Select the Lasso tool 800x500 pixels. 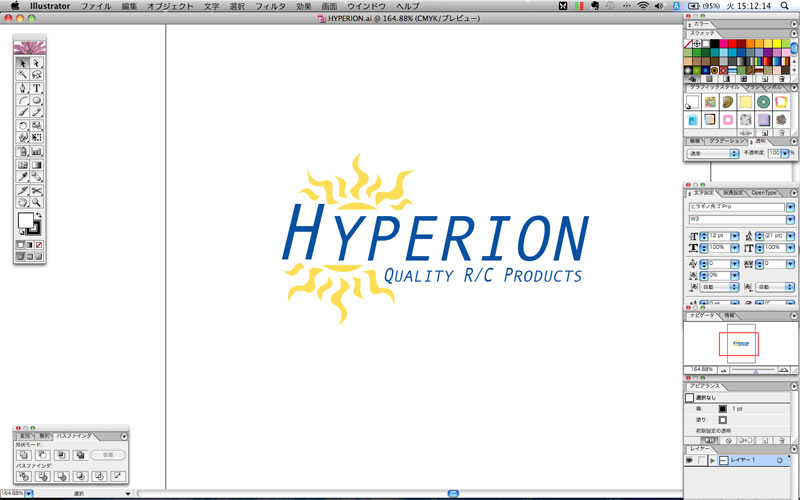(36, 75)
